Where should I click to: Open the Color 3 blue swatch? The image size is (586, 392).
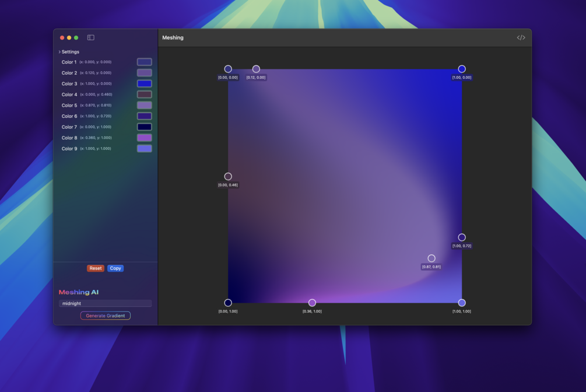tap(144, 83)
